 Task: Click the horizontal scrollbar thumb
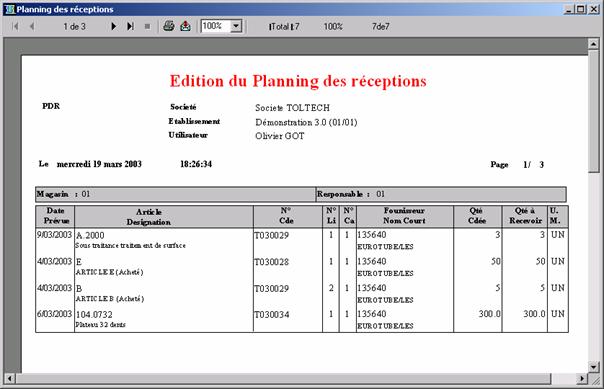[283, 379]
